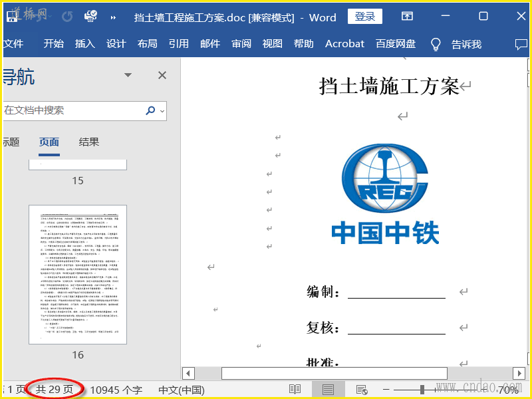Select page 16 thumbnail

pyautogui.click(x=78, y=275)
